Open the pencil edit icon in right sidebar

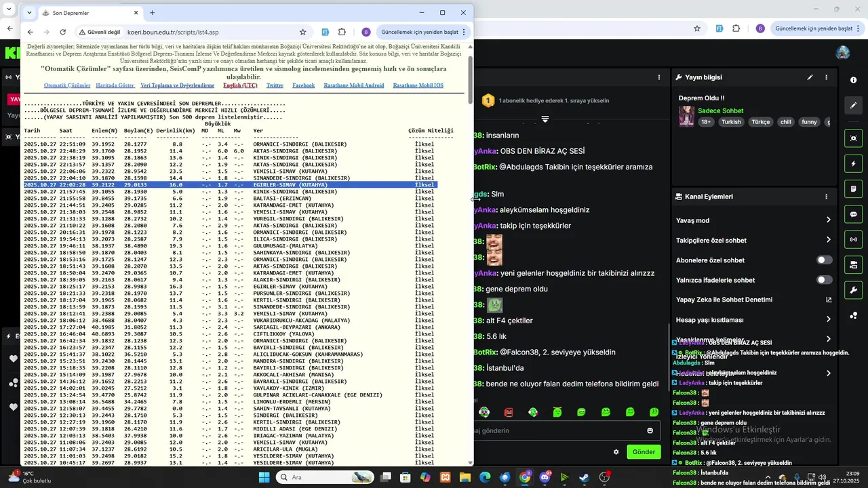[854, 105]
